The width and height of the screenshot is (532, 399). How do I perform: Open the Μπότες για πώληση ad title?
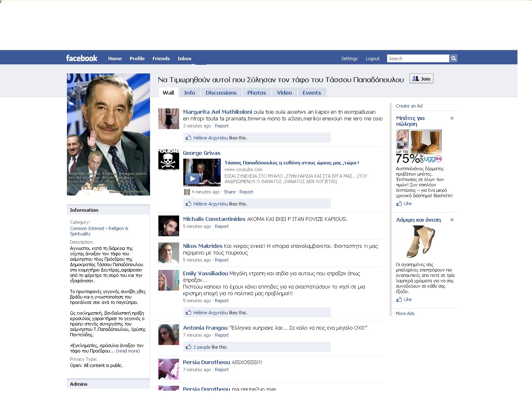pos(410,121)
